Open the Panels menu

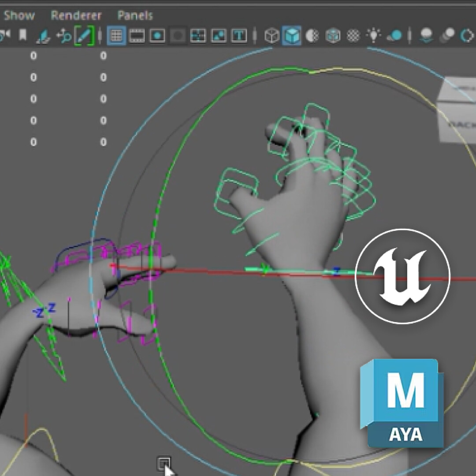coord(135,15)
